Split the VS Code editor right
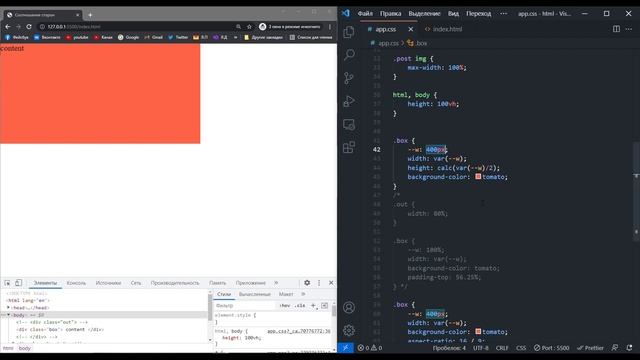This screenshot has height=360, width=640. (616, 29)
